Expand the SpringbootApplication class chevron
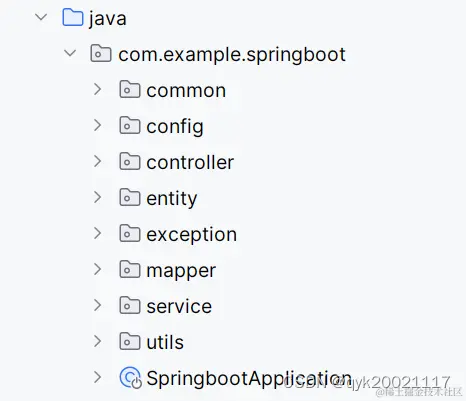 [98, 377]
